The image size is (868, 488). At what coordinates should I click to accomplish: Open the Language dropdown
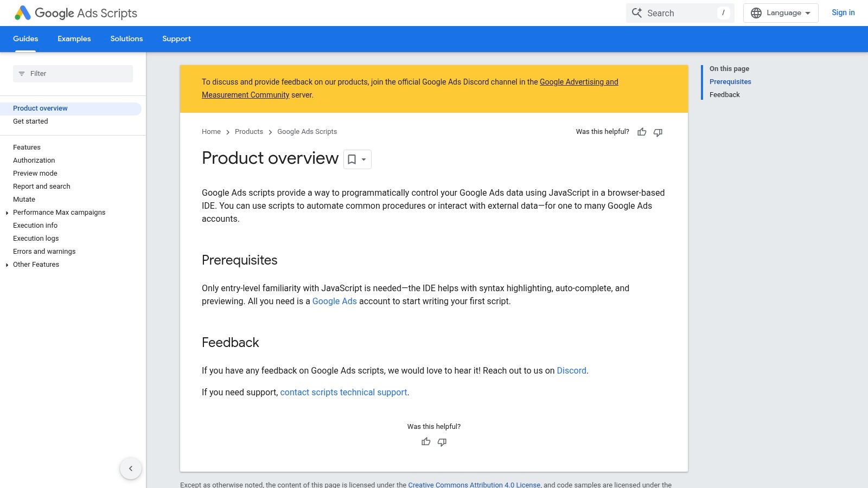(781, 13)
